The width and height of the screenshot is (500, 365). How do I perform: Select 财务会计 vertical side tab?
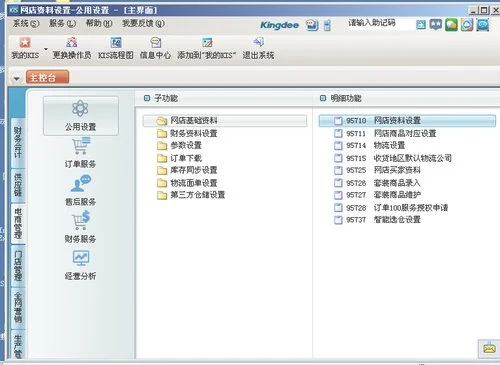tap(18, 142)
